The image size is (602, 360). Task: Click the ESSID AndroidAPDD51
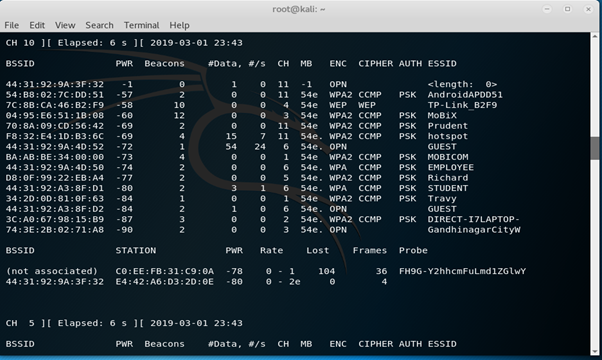coord(465,95)
